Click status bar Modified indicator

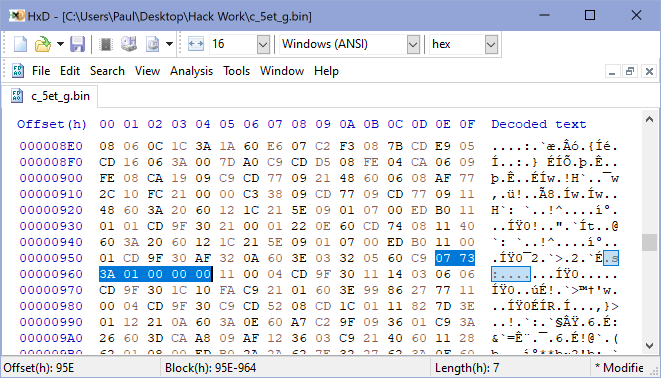(620, 368)
